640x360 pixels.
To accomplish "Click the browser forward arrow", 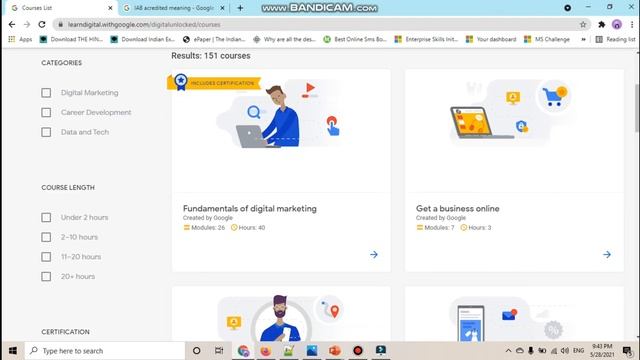I will pyautogui.click(x=27, y=24).
